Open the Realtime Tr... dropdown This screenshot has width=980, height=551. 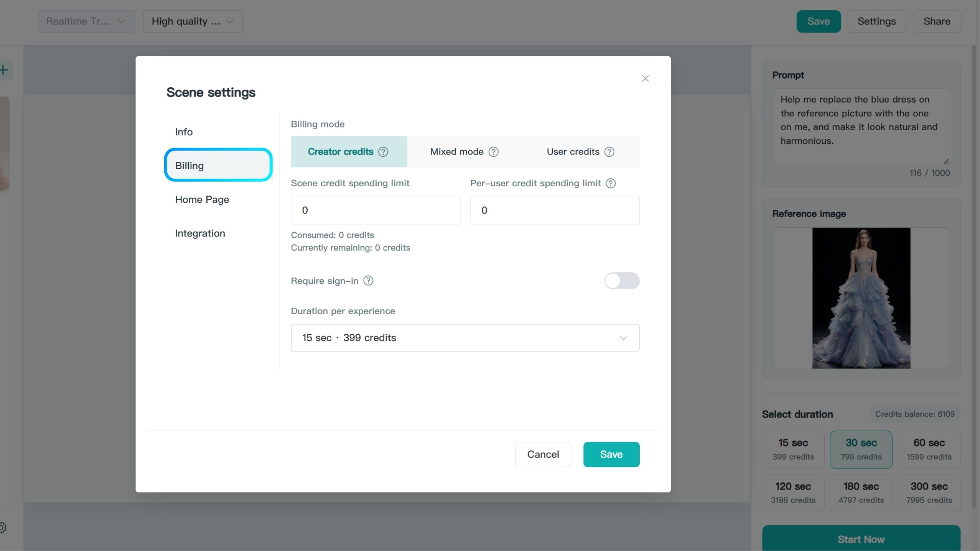(86, 21)
